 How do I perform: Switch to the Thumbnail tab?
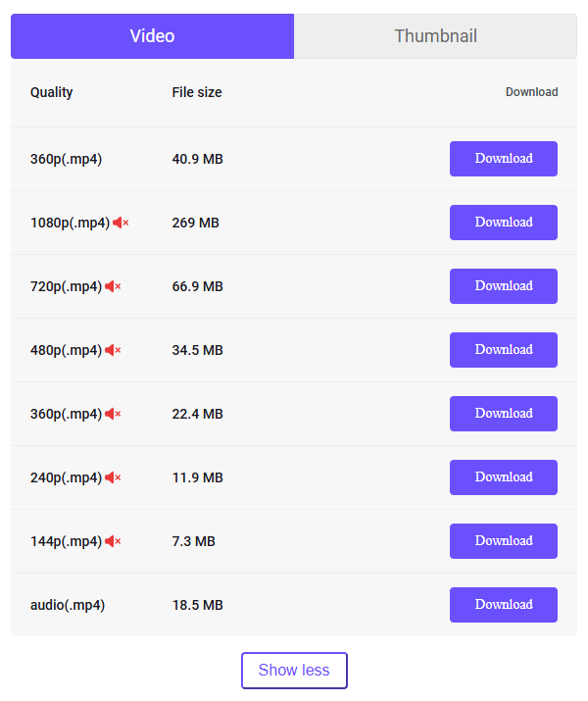pos(435,36)
